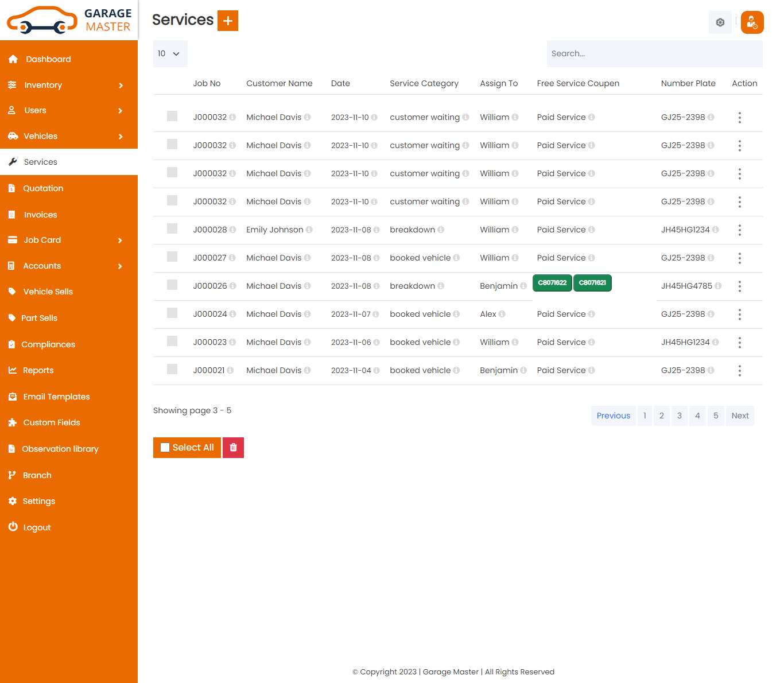
Task: Jump to page 1
Action: pos(645,416)
